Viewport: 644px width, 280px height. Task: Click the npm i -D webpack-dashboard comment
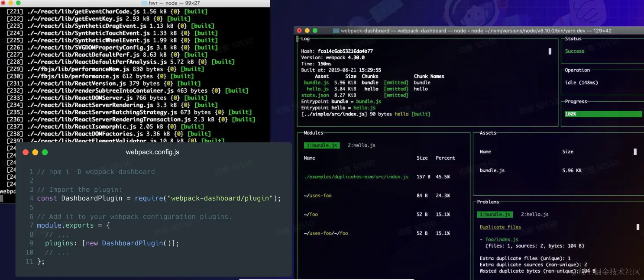click(x=96, y=171)
